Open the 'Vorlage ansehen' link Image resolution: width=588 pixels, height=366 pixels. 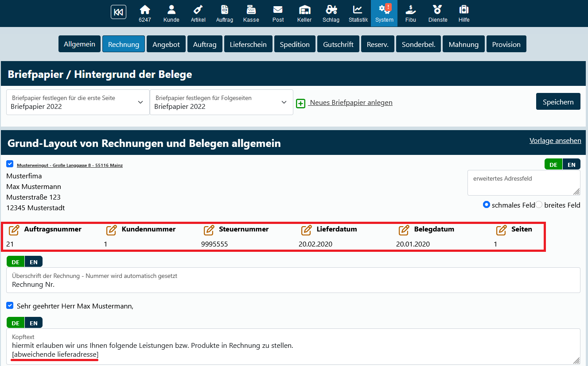pyautogui.click(x=555, y=141)
